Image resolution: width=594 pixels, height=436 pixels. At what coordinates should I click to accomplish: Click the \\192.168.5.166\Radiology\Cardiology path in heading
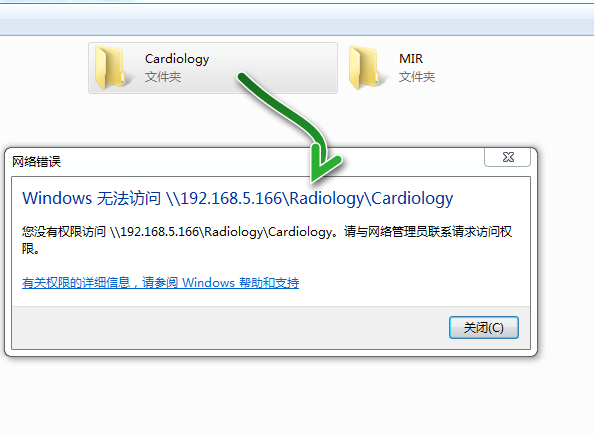(x=309, y=198)
